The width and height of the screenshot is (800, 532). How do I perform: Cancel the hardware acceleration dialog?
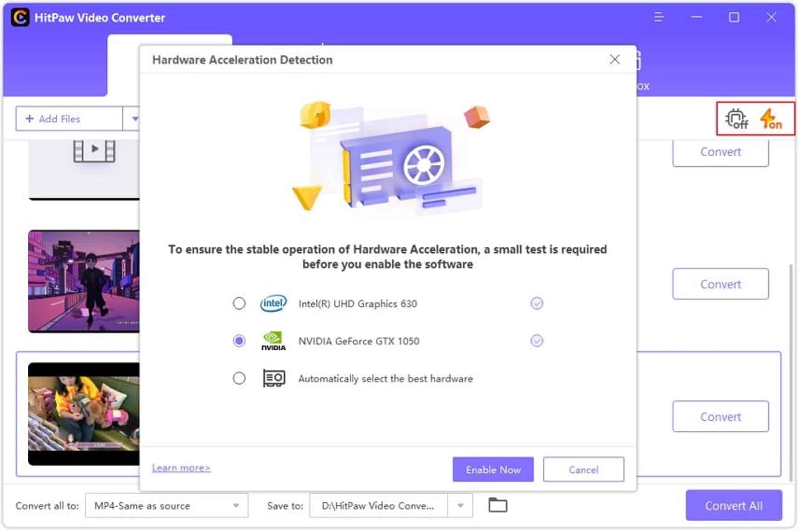tap(584, 470)
